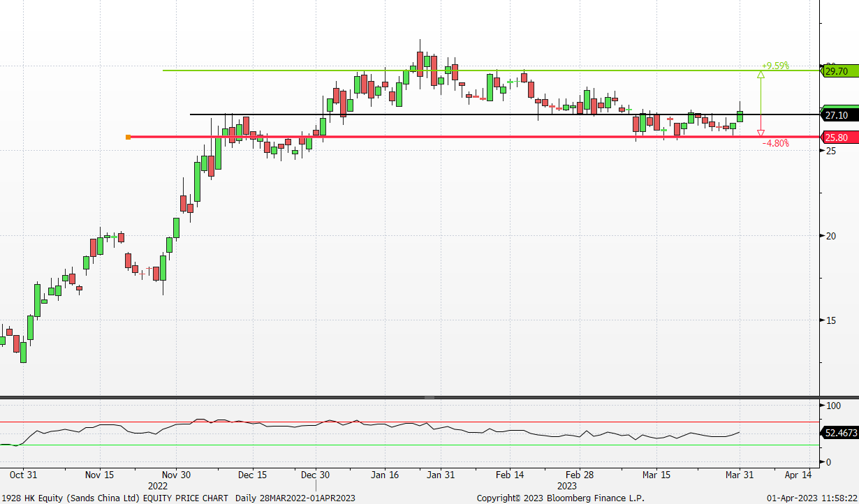Click the 01-Apr-2023 11:58:22 timestamp
The height and width of the screenshot is (504, 859).
click(812, 498)
